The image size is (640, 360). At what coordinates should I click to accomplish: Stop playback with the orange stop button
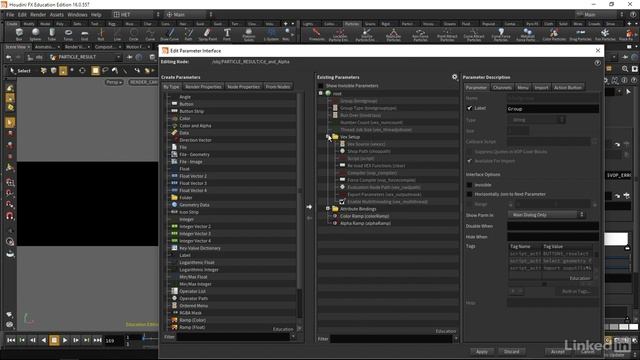[54, 340]
